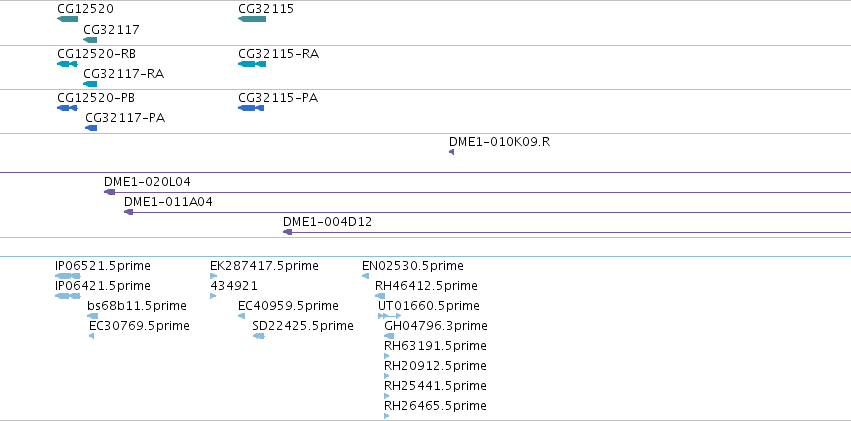851x421 pixels.
Task: Select the CG32115 gene feature bar
Action: [x=252, y=19]
